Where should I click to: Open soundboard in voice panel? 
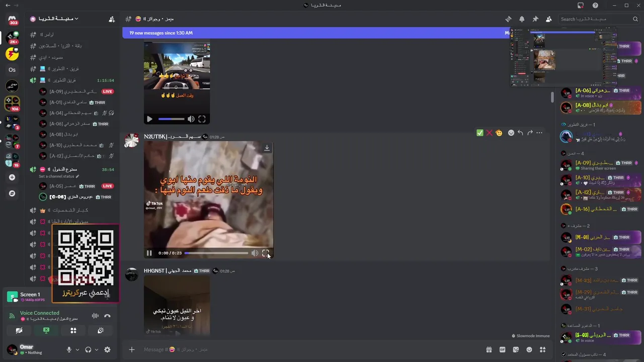click(x=101, y=330)
